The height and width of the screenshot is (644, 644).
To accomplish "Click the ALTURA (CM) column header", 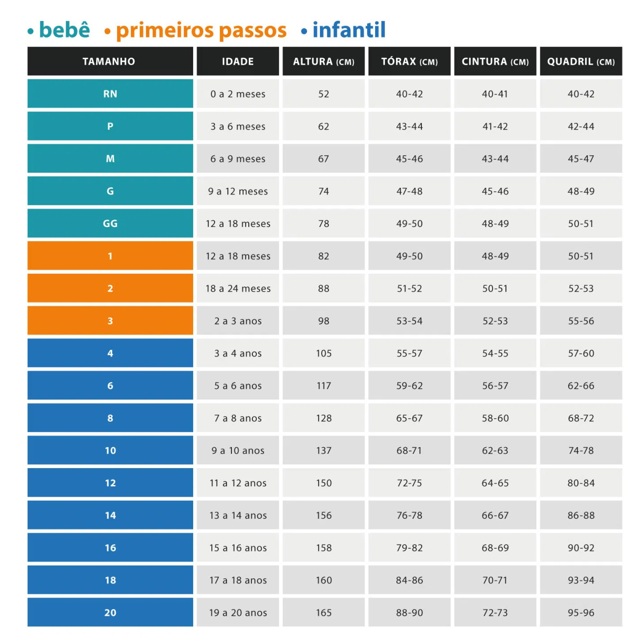I will [323, 61].
